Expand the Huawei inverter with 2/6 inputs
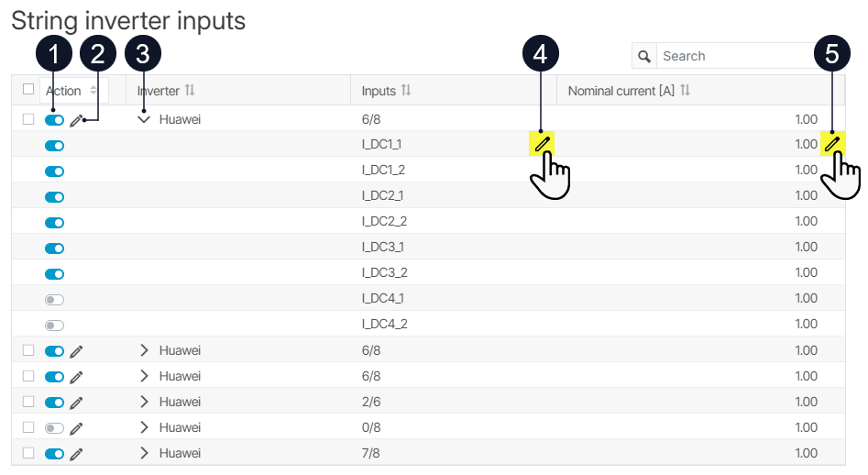This screenshot has height=475, width=868. (144, 402)
